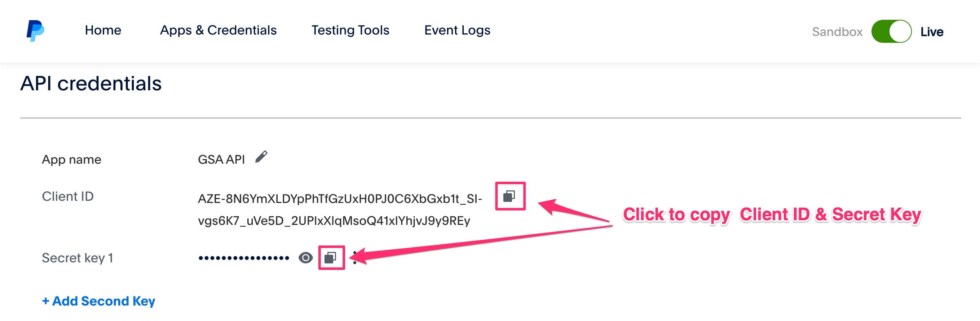The height and width of the screenshot is (321, 980).
Task: Copy Secret key 1 using its copy icon
Action: [331, 258]
